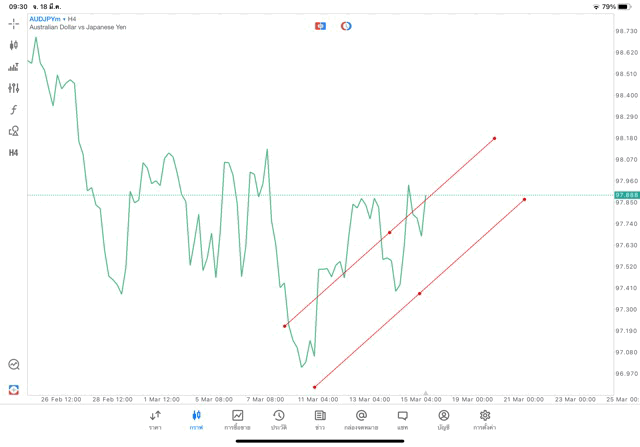Open the ข่าว (news) tab
The width and height of the screenshot is (640, 447).
click(320, 419)
